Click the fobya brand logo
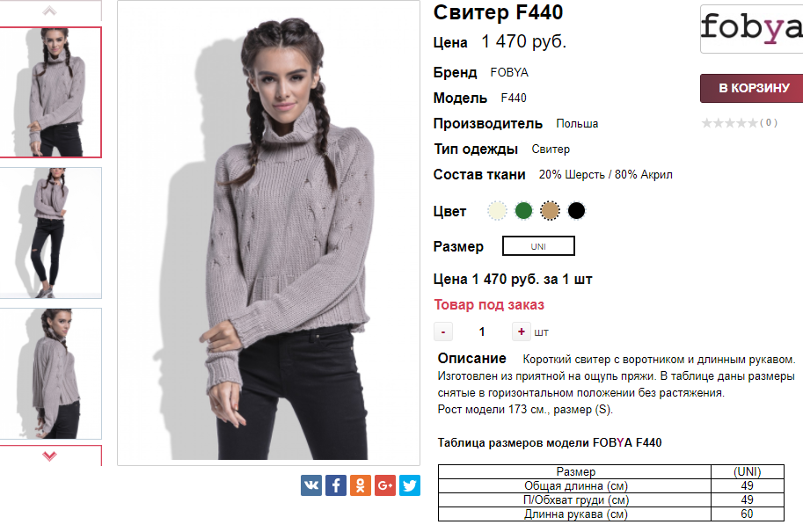 click(751, 29)
